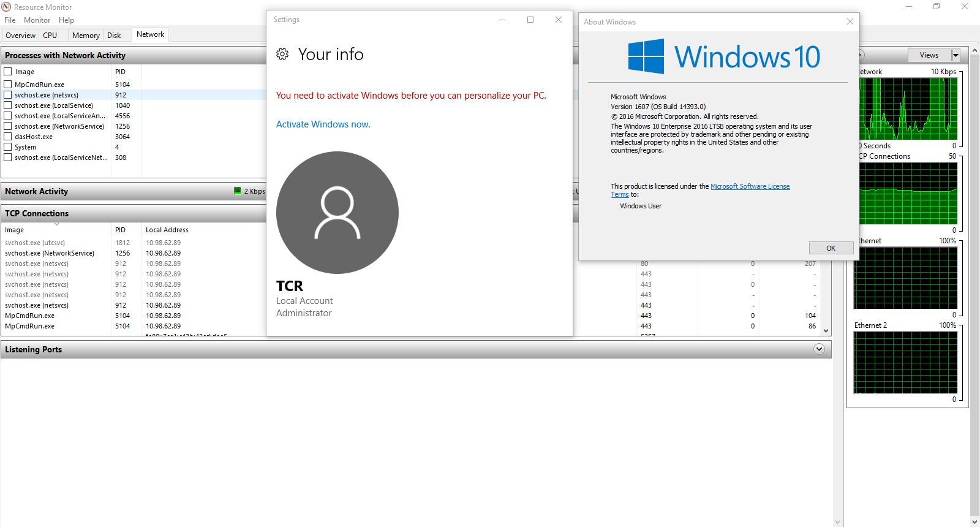Click the TCP Connections graph
Viewport: 980px width, 527px height.
coord(908,194)
